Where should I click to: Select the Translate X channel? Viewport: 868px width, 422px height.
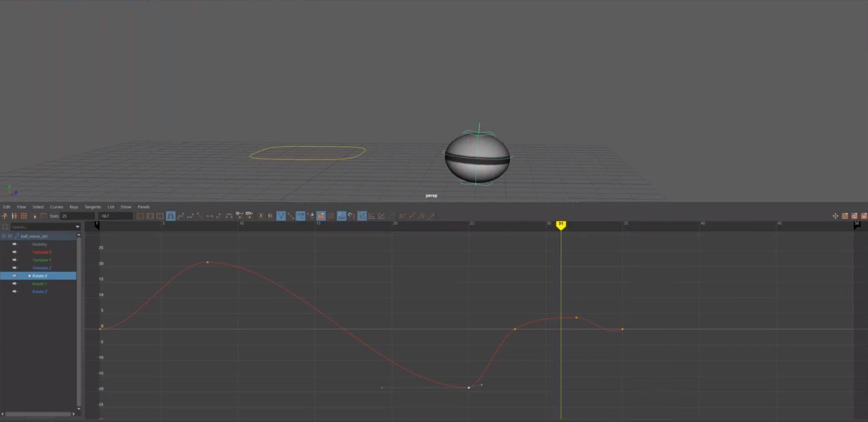click(x=42, y=252)
